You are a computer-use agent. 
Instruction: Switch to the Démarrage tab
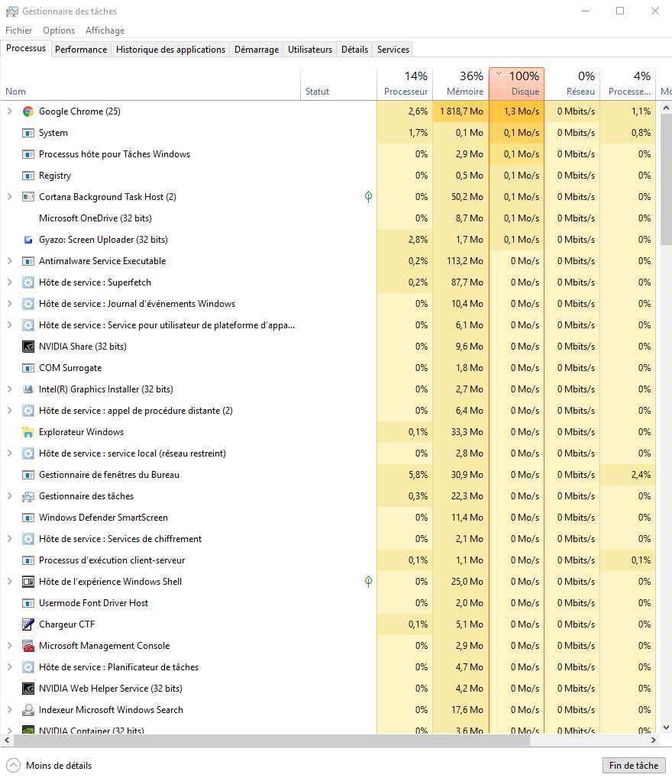pyautogui.click(x=257, y=50)
